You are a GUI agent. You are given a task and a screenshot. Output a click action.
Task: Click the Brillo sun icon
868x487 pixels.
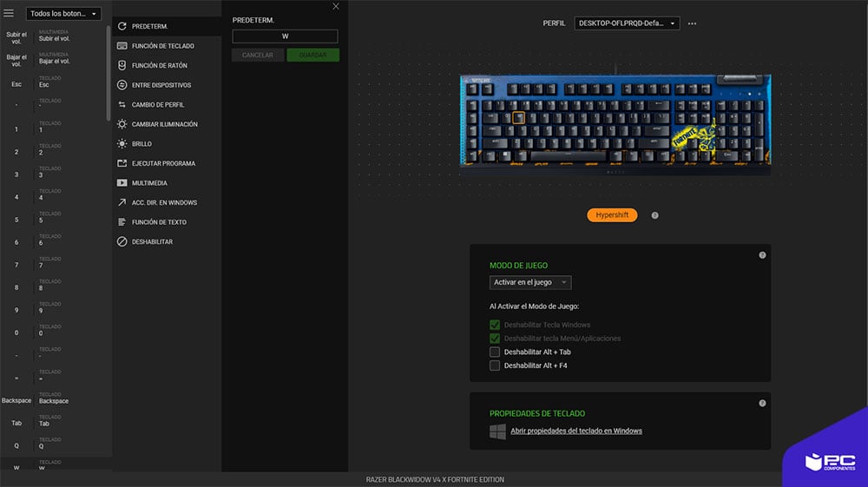tap(122, 144)
